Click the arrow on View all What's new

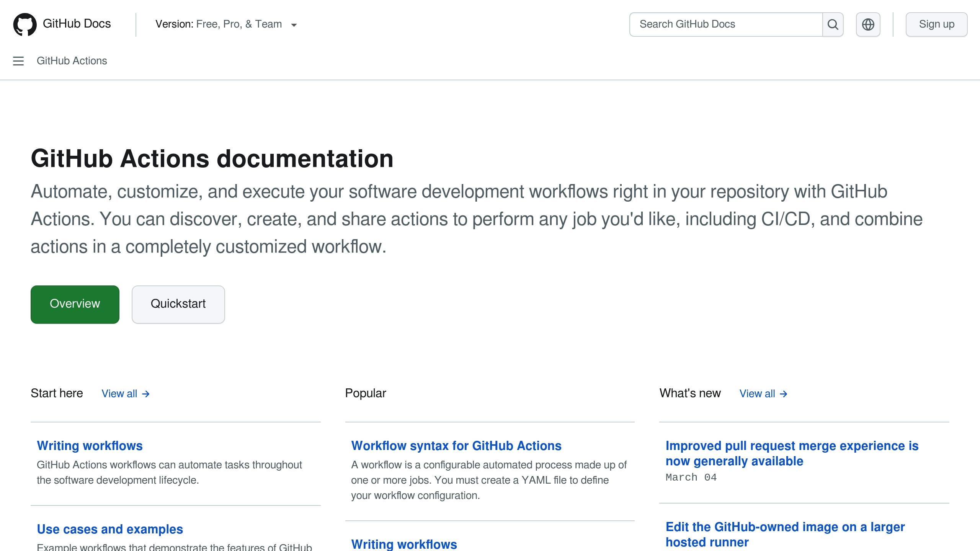point(784,394)
